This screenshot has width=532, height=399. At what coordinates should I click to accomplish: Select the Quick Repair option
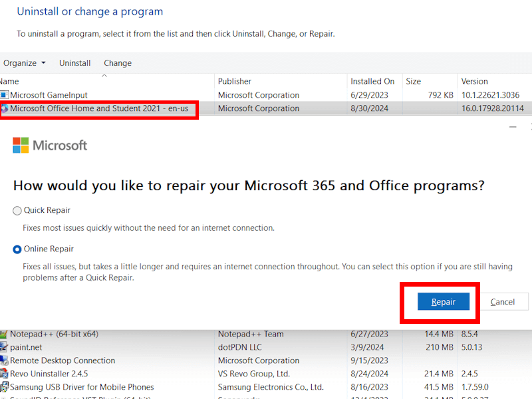click(17, 211)
